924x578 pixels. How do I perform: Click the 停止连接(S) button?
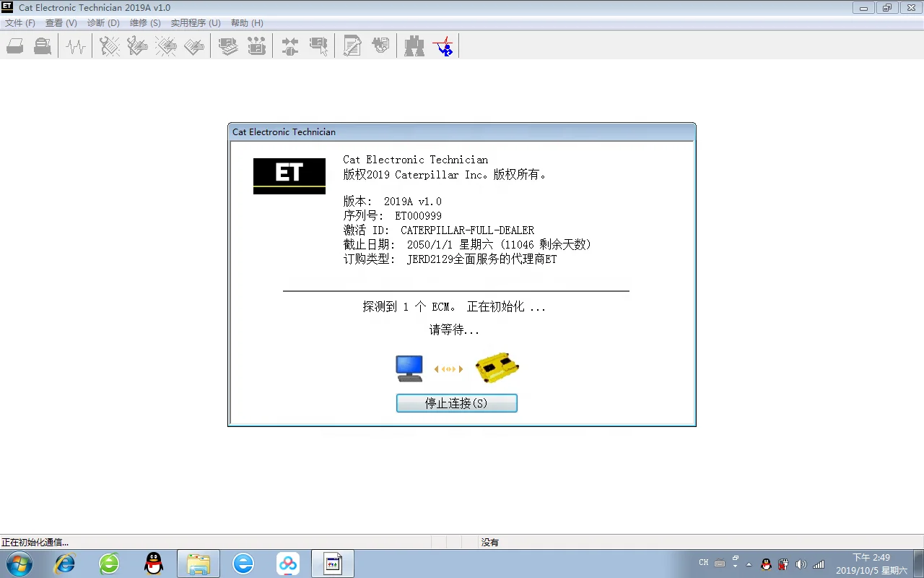click(457, 403)
